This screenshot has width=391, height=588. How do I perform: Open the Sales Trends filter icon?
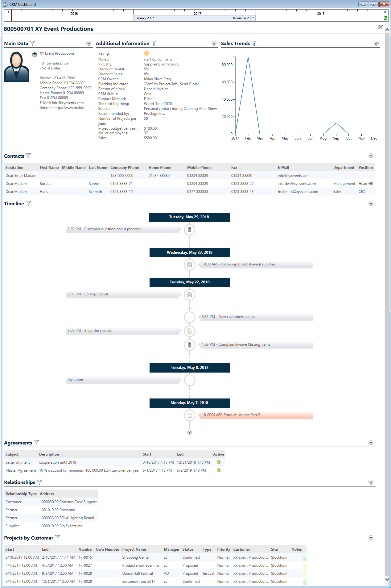point(254,44)
